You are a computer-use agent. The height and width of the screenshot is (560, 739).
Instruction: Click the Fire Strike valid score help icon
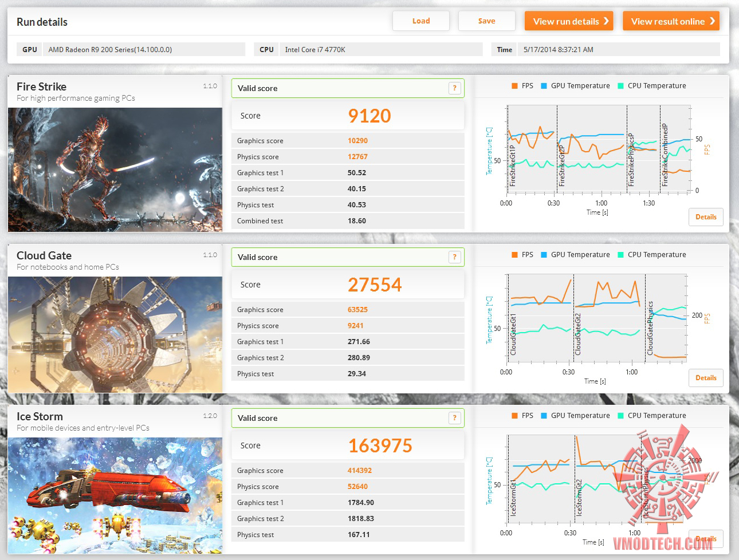pyautogui.click(x=454, y=88)
